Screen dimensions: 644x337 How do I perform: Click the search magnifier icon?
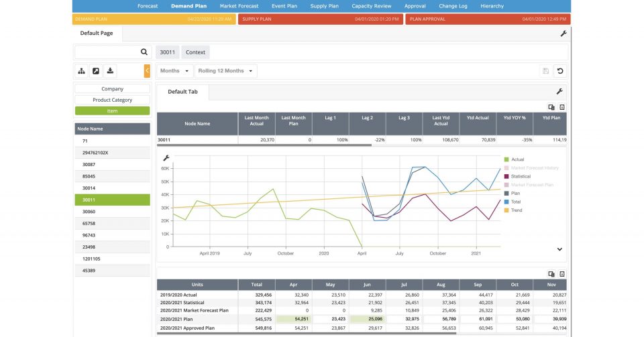coord(144,52)
